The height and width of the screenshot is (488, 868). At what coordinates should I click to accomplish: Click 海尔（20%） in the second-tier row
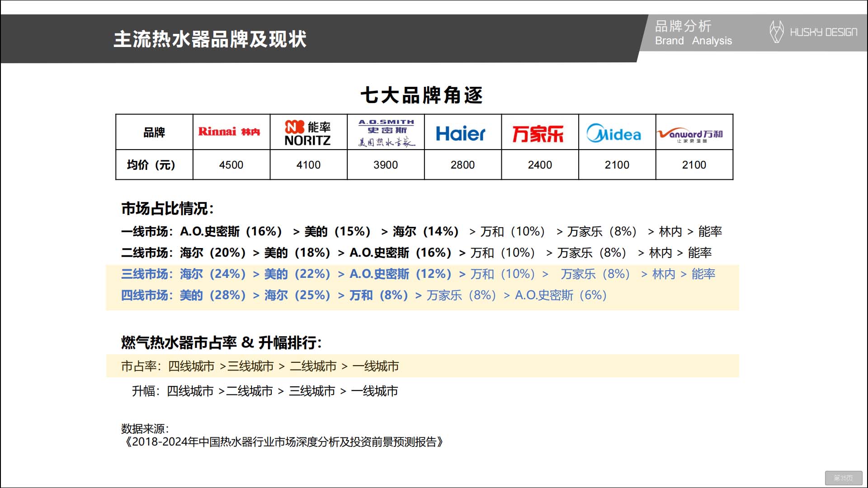click(213, 253)
